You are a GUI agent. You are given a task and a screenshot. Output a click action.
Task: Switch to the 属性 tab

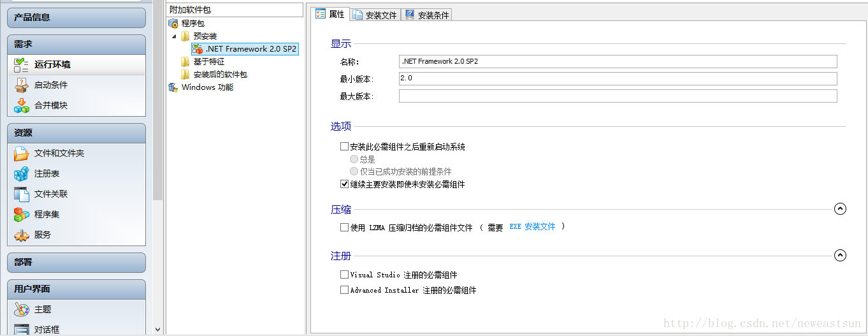tap(330, 14)
